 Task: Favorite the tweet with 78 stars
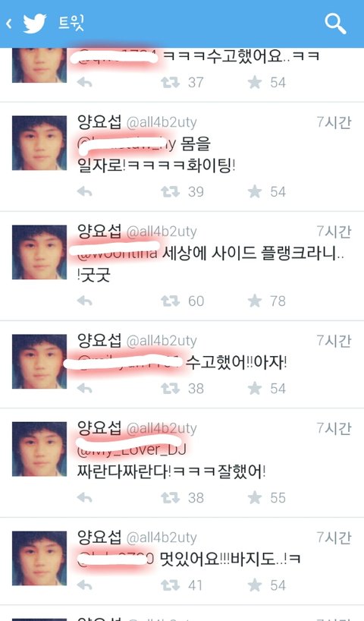[x=255, y=301]
